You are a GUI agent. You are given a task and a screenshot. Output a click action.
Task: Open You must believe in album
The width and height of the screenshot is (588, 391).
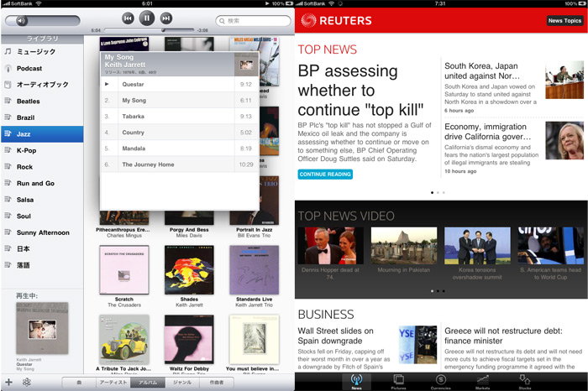(254, 339)
